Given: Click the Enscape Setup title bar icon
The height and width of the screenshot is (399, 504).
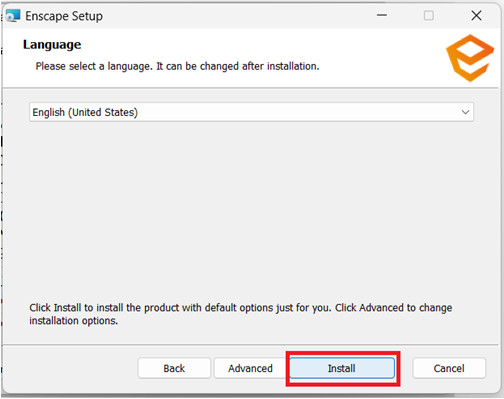Looking at the screenshot, I should tap(13, 16).
